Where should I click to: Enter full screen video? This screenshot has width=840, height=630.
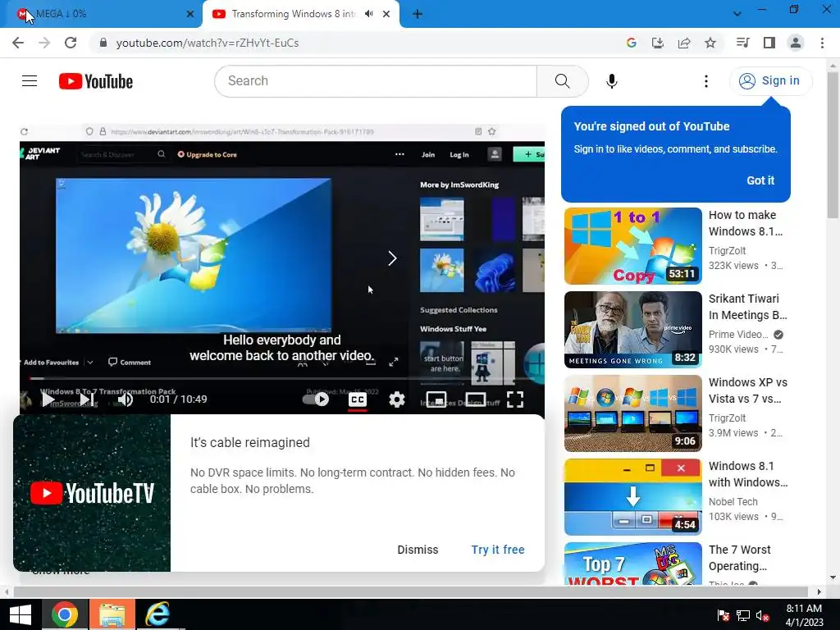(515, 399)
